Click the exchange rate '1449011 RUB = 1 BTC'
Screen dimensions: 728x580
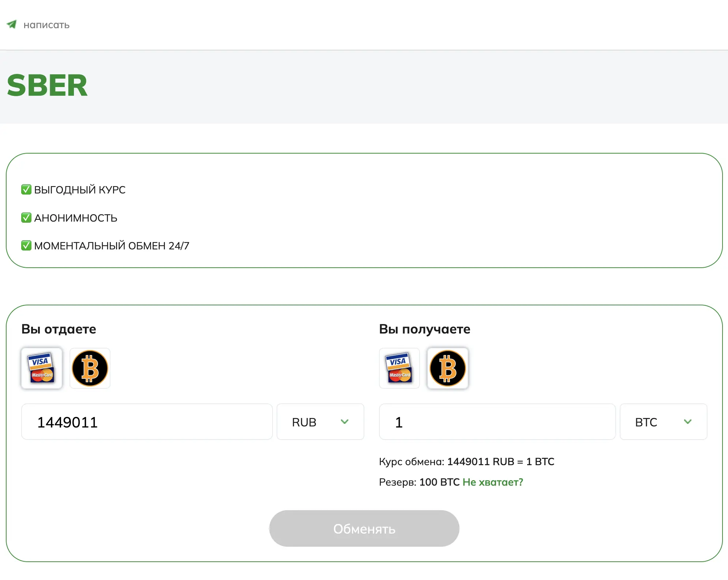(501, 462)
